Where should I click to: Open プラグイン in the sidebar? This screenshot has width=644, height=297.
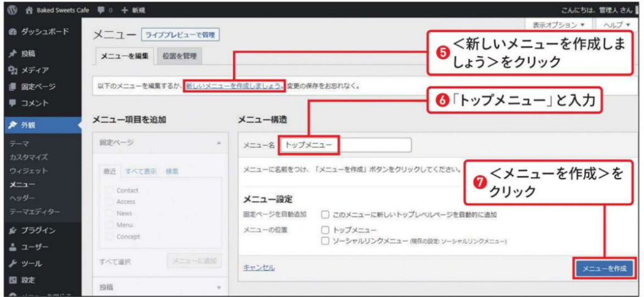(x=38, y=230)
